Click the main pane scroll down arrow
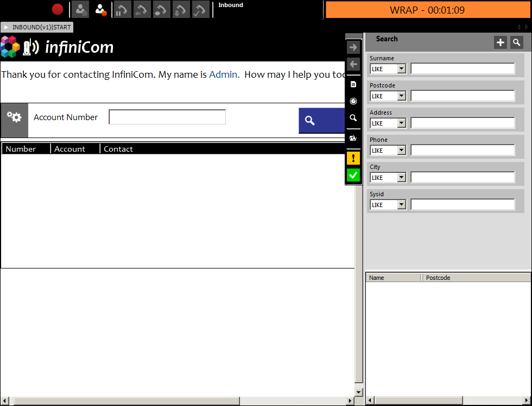 359,392
